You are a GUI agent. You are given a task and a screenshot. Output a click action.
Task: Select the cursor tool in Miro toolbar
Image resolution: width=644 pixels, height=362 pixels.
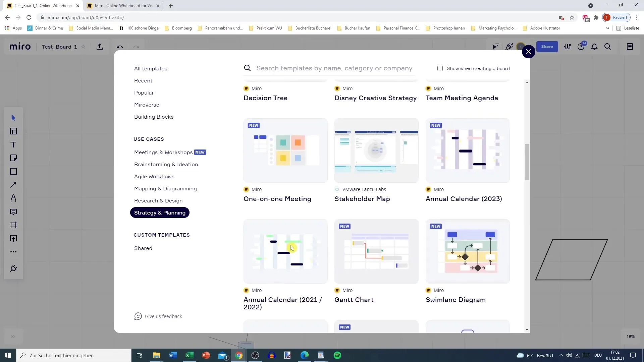click(13, 118)
